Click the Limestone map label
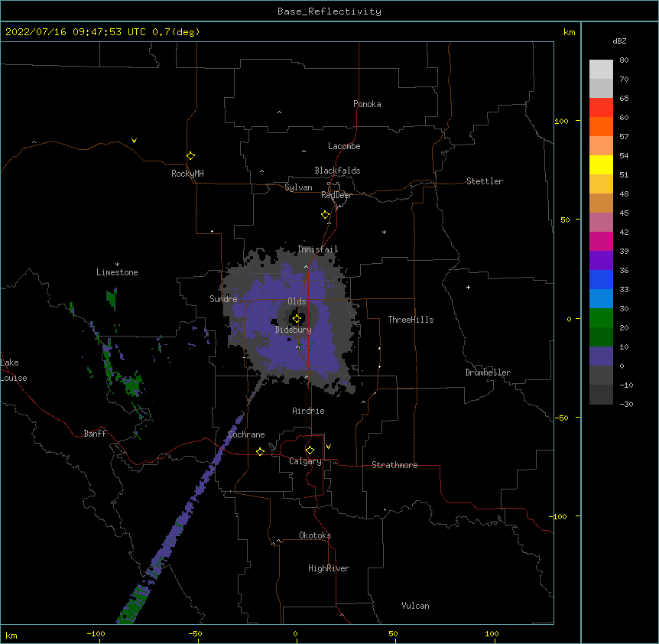 tap(117, 272)
